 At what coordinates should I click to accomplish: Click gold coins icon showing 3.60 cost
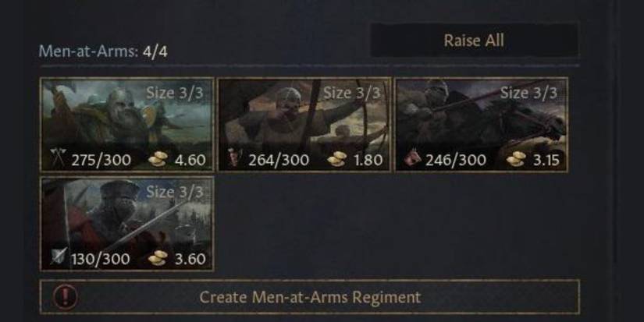point(158,258)
